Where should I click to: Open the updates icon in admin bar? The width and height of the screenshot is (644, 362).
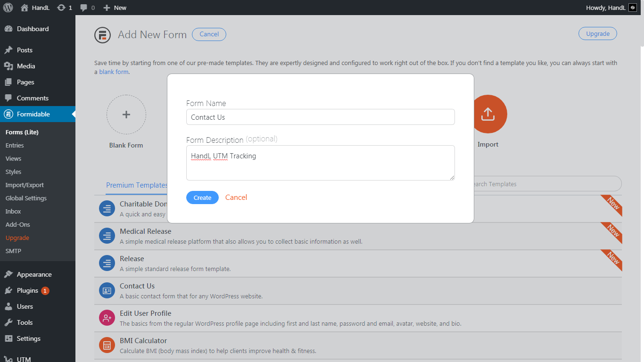61,8
